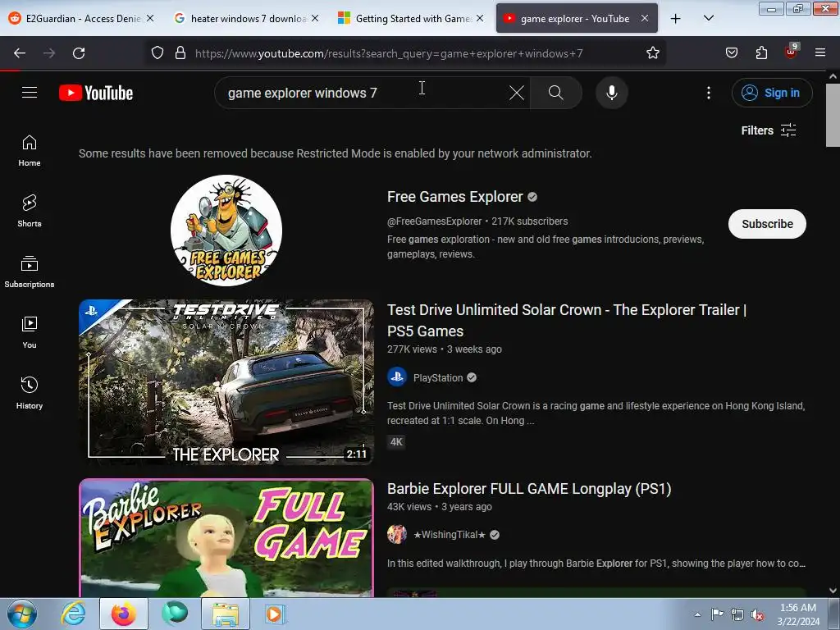
Task: Click the muted volume tray icon
Action: coord(756,614)
